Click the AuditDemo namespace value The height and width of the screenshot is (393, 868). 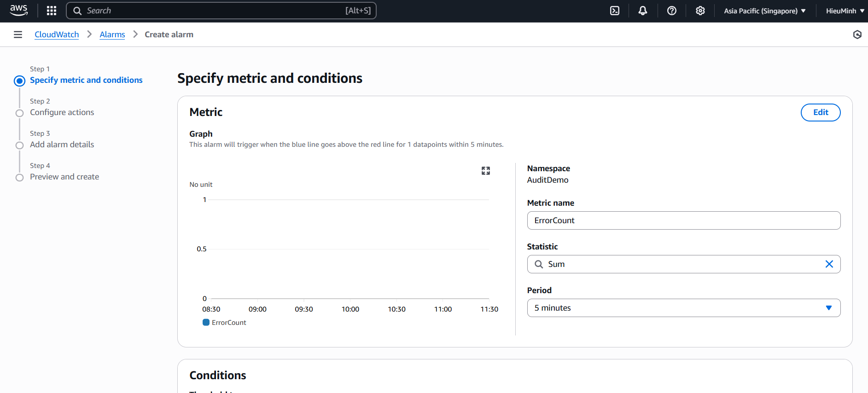[x=548, y=180]
